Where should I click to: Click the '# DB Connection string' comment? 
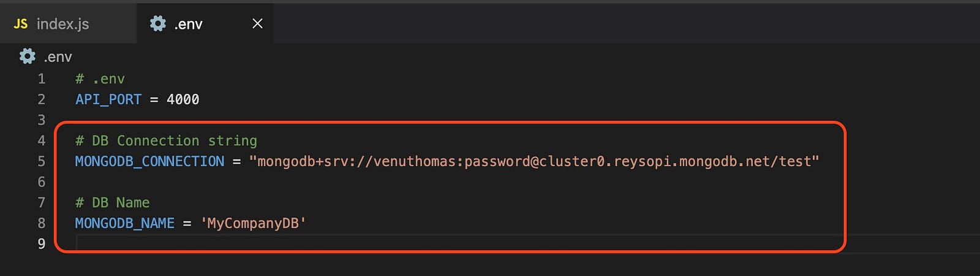click(166, 140)
